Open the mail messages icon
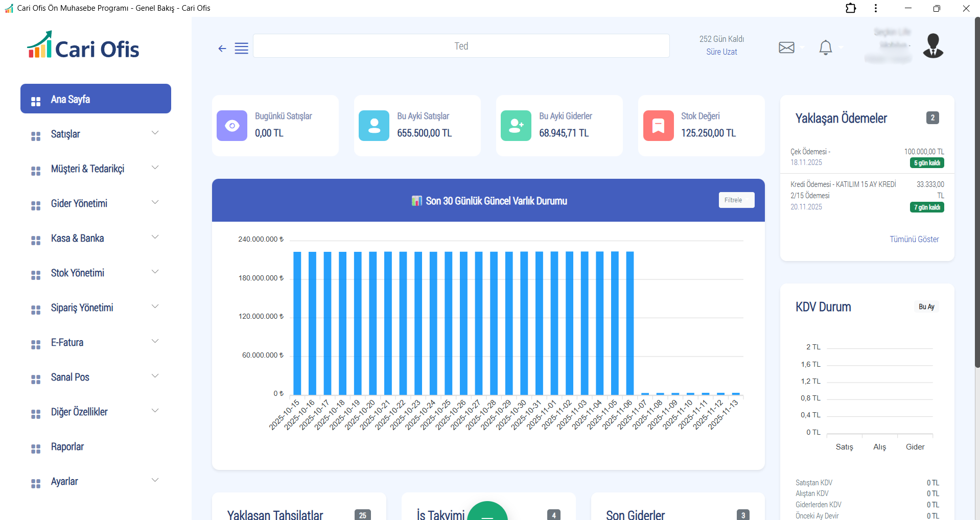Viewport: 980px width, 520px height. point(786,47)
